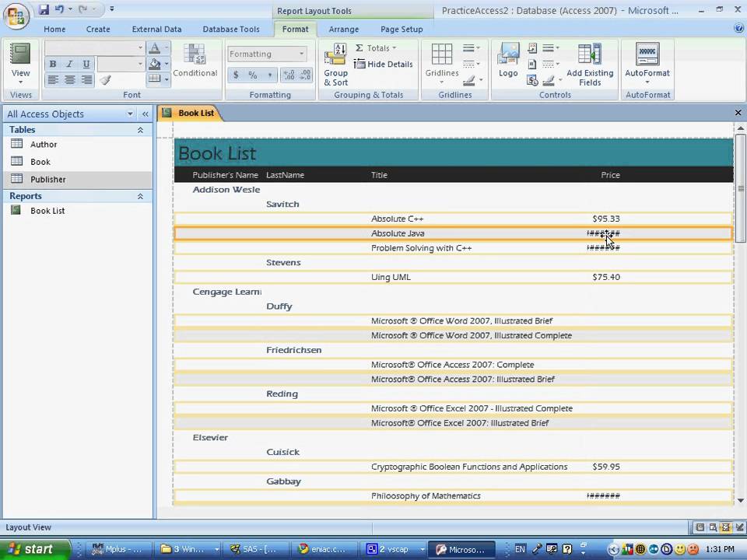747x560 pixels.
Task: Open control line color dropdown
Action: click(x=552, y=80)
